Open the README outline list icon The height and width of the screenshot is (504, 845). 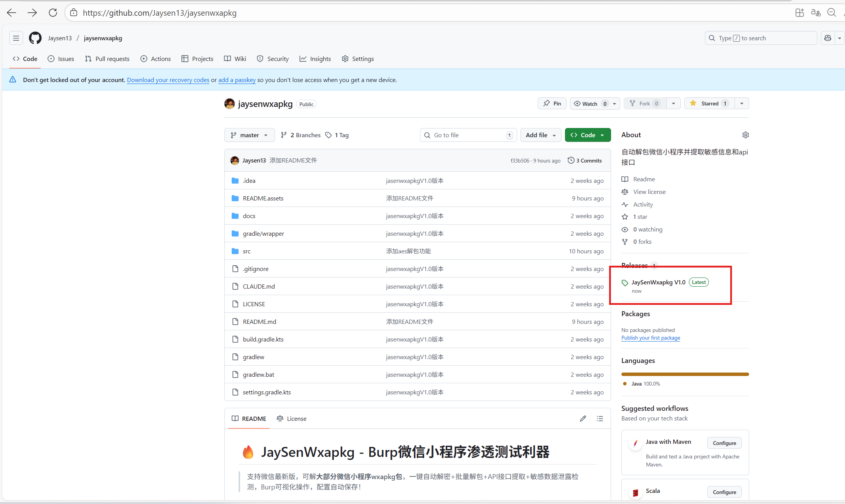click(600, 419)
